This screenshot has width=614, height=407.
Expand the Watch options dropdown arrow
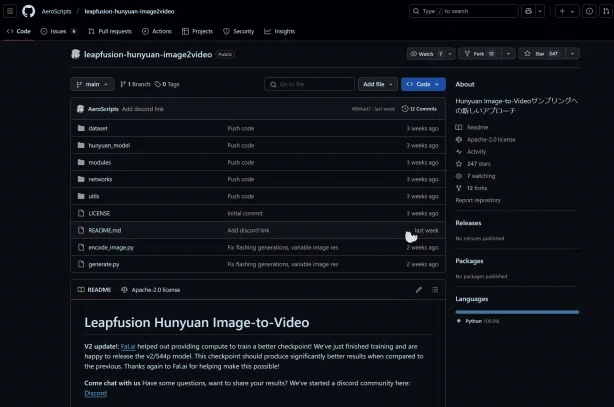(450, 54)
